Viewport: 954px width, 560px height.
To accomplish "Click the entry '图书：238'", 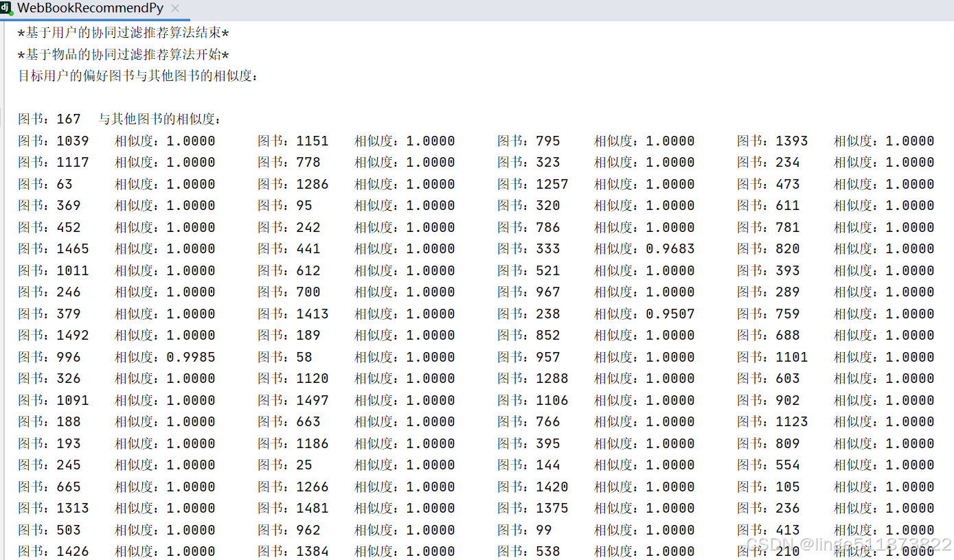I will [x=529, y=314].
